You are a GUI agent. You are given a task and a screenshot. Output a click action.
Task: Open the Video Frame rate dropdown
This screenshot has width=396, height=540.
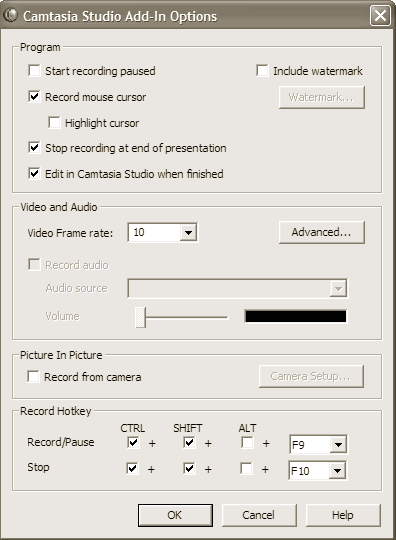click(188, 232)
